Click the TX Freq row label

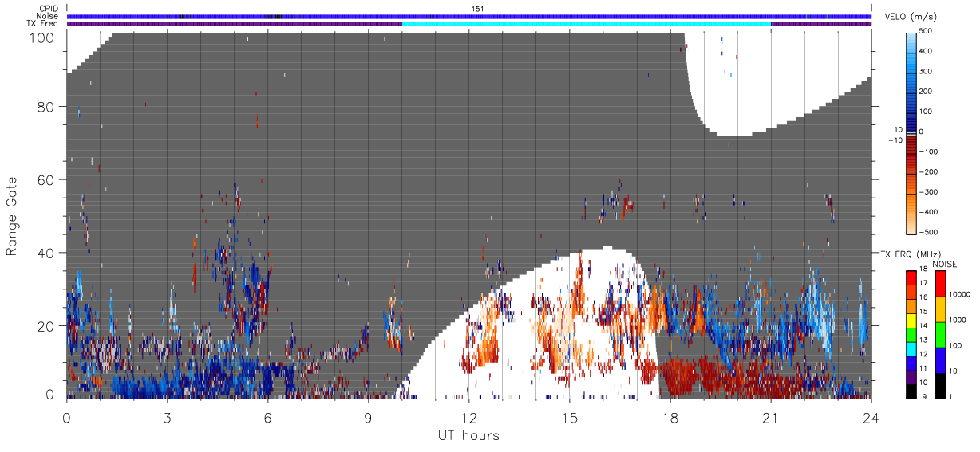[x=43, y=23]
